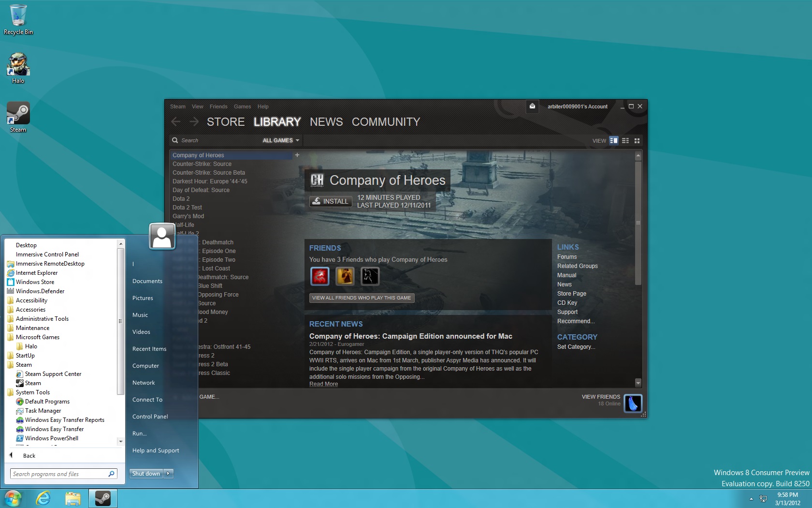
Task: Open arbiter0009001's Account link
Action: 577,106
